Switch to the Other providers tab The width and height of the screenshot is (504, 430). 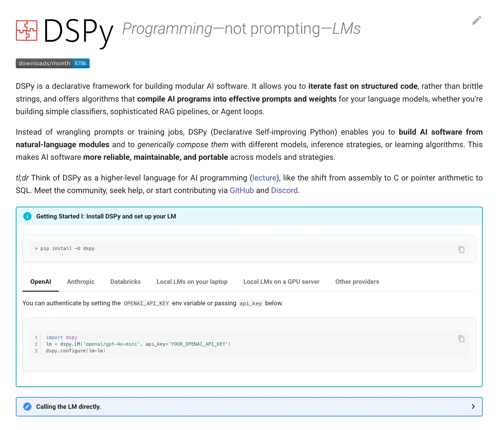[357, 282]
